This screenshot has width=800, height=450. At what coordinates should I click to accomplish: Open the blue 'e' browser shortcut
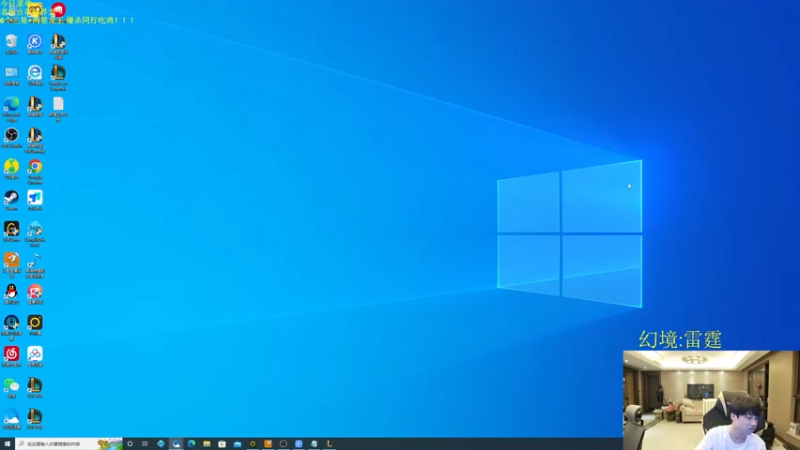(35, 75)
